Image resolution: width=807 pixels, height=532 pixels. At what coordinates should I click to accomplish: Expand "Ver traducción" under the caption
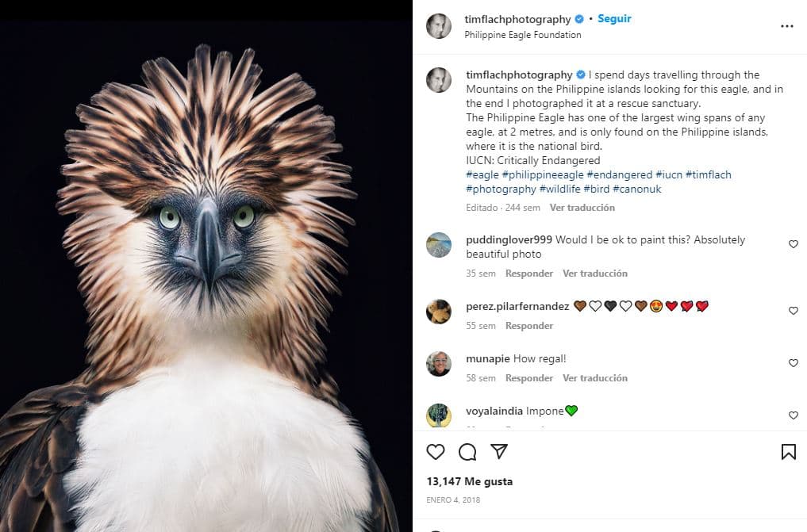point(582,208)
